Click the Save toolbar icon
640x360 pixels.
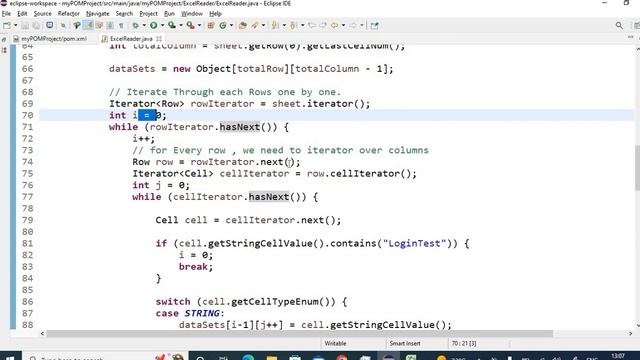[25, 25]
